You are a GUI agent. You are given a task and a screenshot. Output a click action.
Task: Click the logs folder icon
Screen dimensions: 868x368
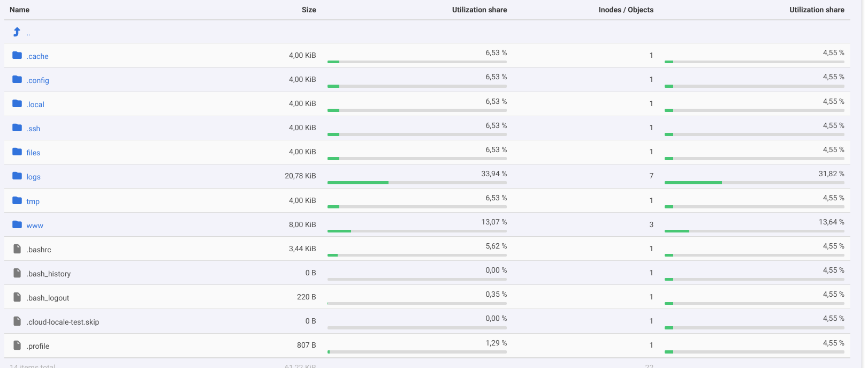(17, 176)
